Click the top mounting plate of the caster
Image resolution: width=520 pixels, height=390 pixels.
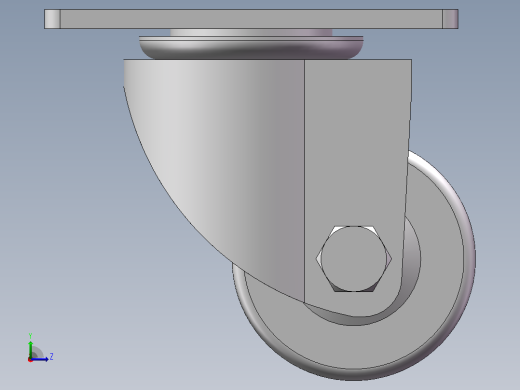pos(251,19)
